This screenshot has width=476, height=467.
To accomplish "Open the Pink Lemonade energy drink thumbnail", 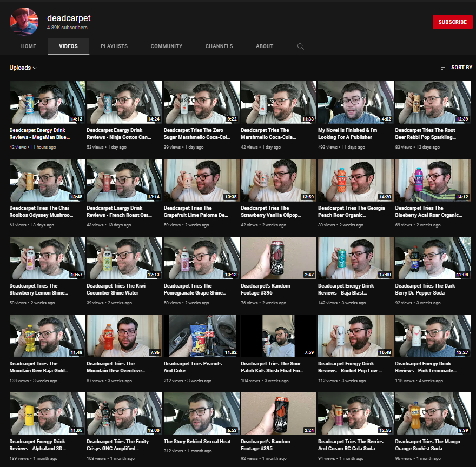I will click(x=433, y=336).
